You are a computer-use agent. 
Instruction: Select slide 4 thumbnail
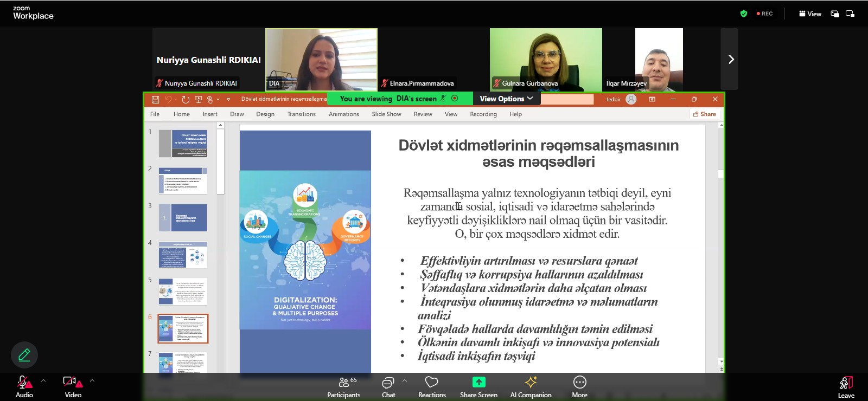click(183, 255)
